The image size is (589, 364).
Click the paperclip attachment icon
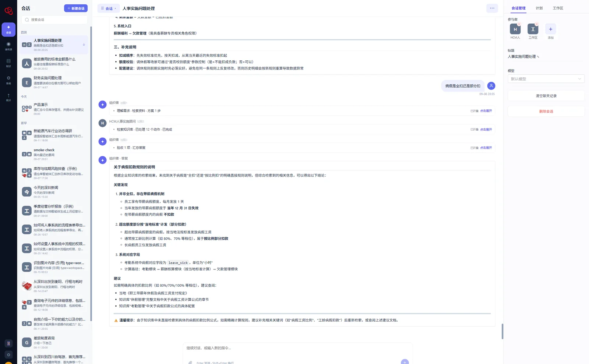[x=190, y=363]
